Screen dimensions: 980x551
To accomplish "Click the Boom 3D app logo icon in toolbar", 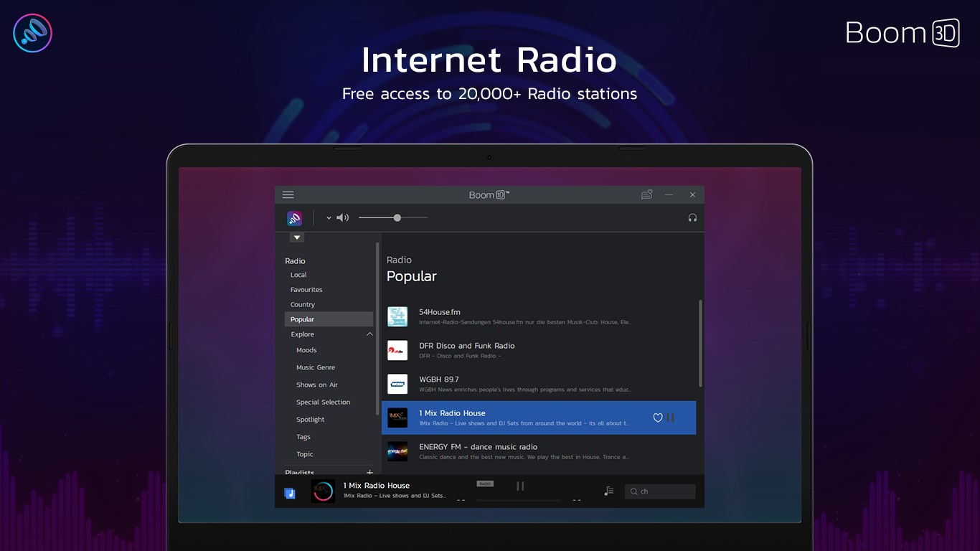I will click(x=294, y=218).
